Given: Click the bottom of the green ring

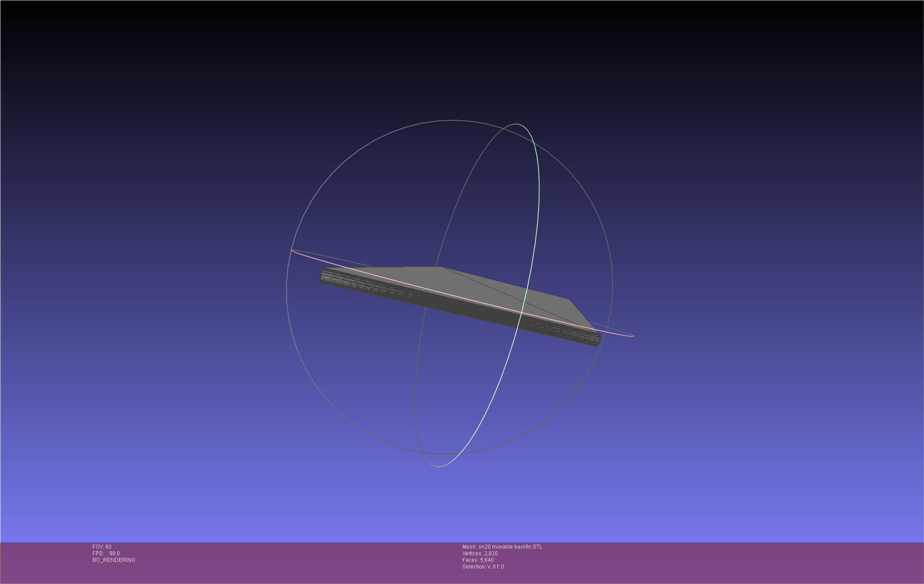Looking at the screenshot, I should tap(438, 466).
